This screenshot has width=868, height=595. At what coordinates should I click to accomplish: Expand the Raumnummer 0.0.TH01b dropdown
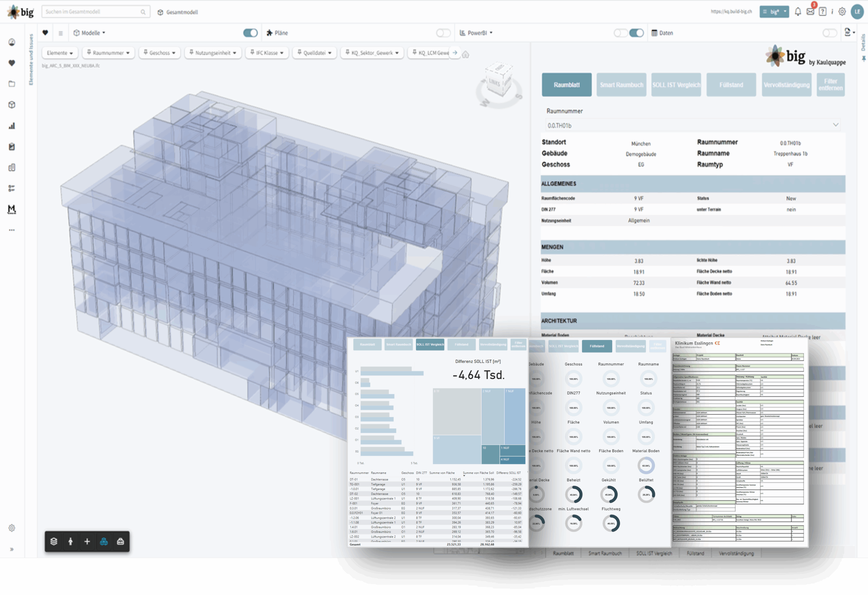835,125
